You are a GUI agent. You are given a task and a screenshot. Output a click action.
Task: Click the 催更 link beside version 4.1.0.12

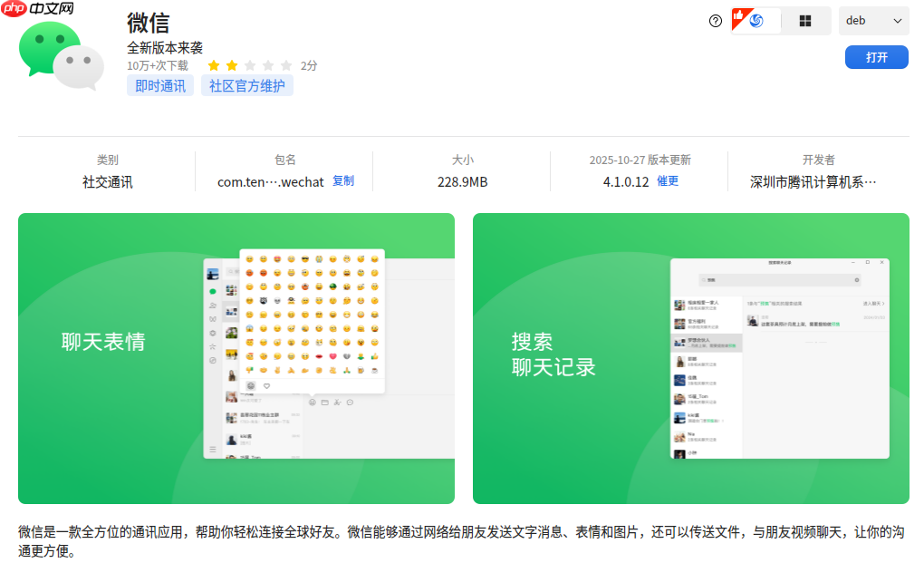[667, 180]
